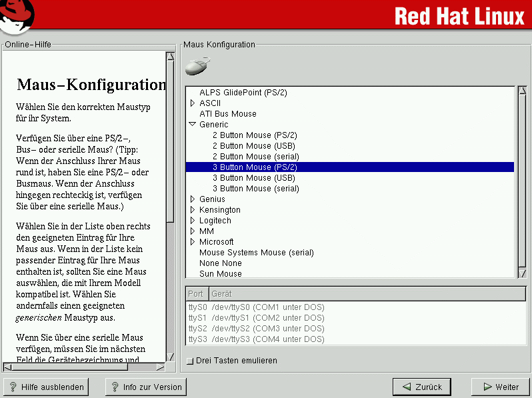Select ALPS GlidePoint (PS/2) entry

point(243,93)
